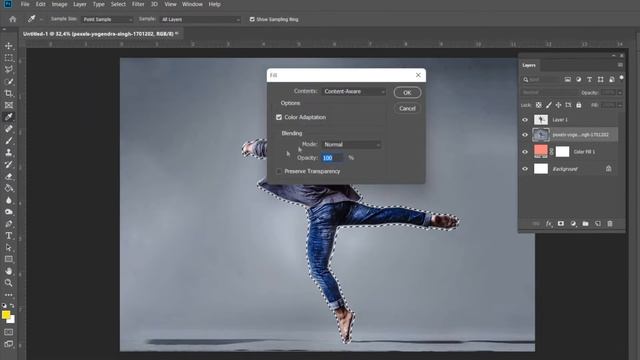Select the Hand tool

[9, 271]
